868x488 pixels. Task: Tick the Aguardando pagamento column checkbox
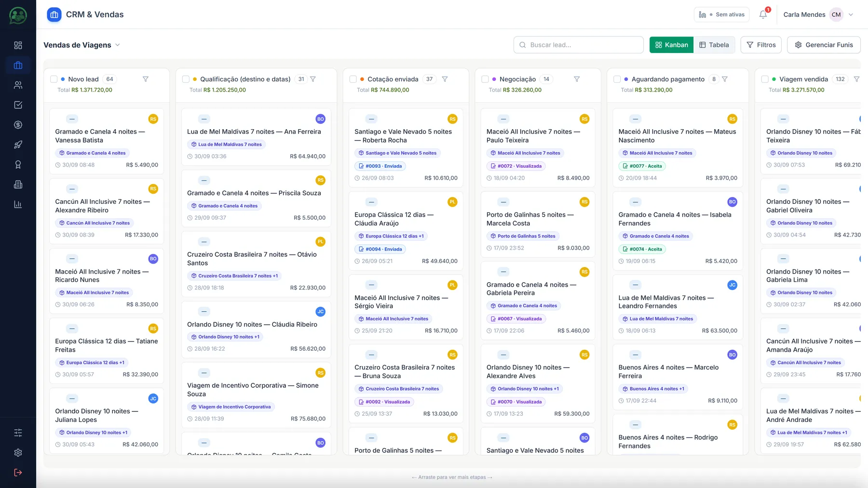(x=617, y=79)
